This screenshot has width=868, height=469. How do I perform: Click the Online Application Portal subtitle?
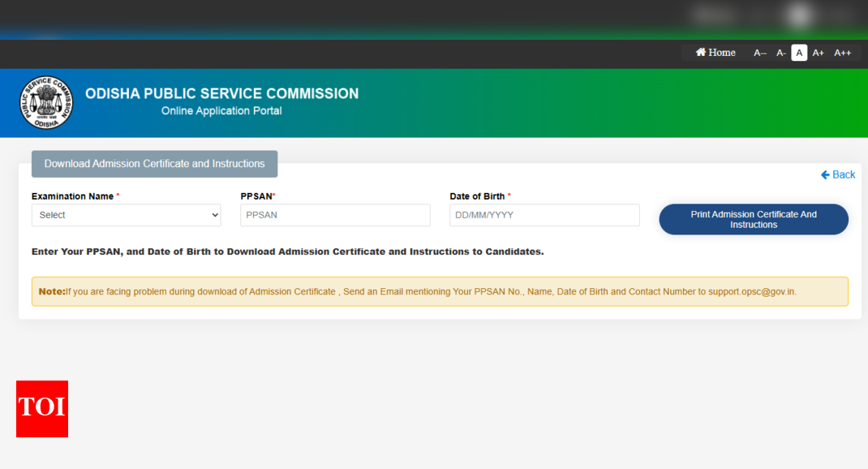click(221, 111)
